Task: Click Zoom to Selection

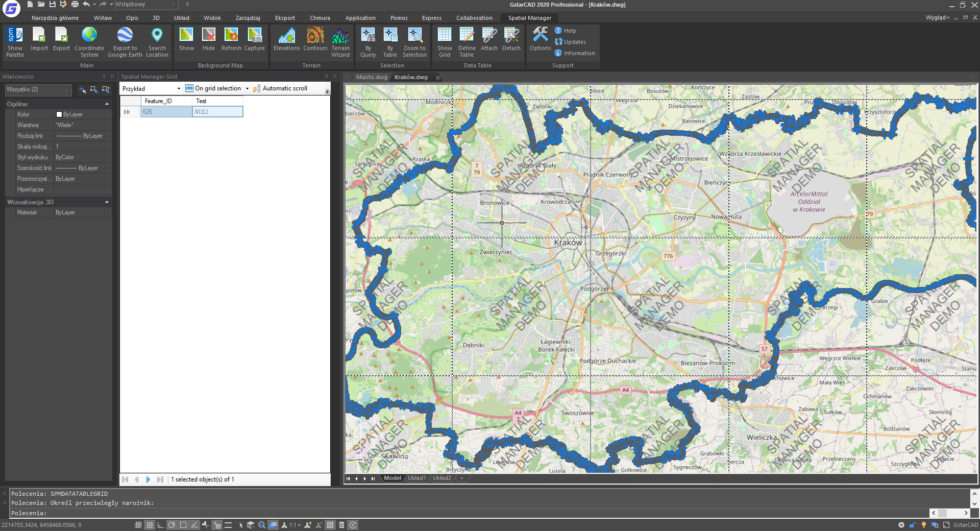Action: pos(414,42)
